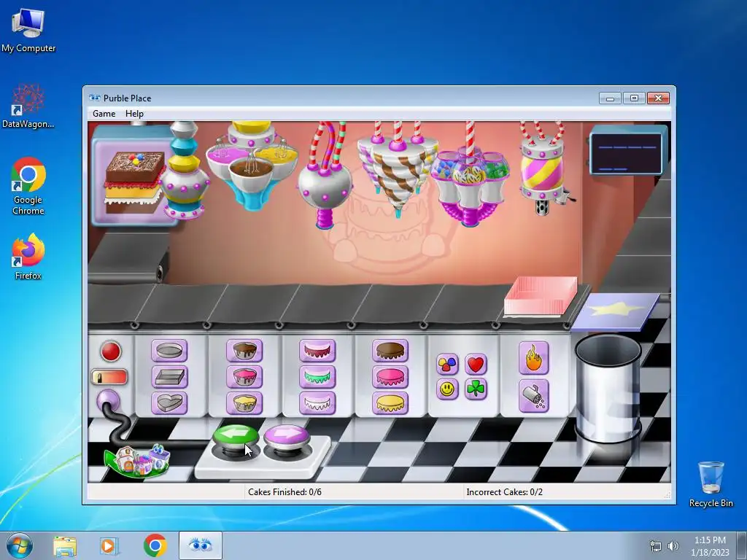The width and height of the screenshot is (747, 560).
Task: Open the network tray icon
Action: (656, 546)
